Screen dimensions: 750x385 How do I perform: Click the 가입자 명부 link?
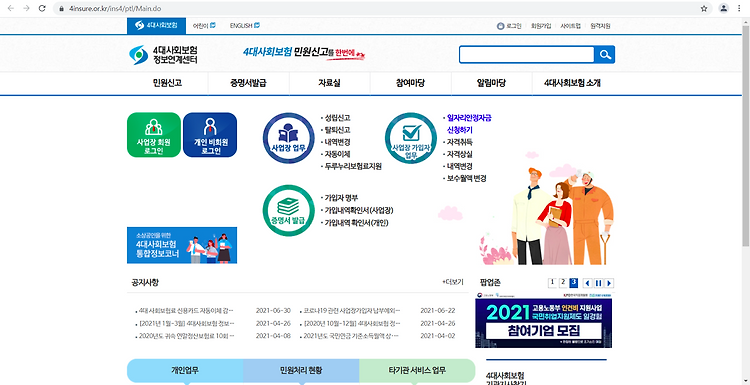coord(341,198)
